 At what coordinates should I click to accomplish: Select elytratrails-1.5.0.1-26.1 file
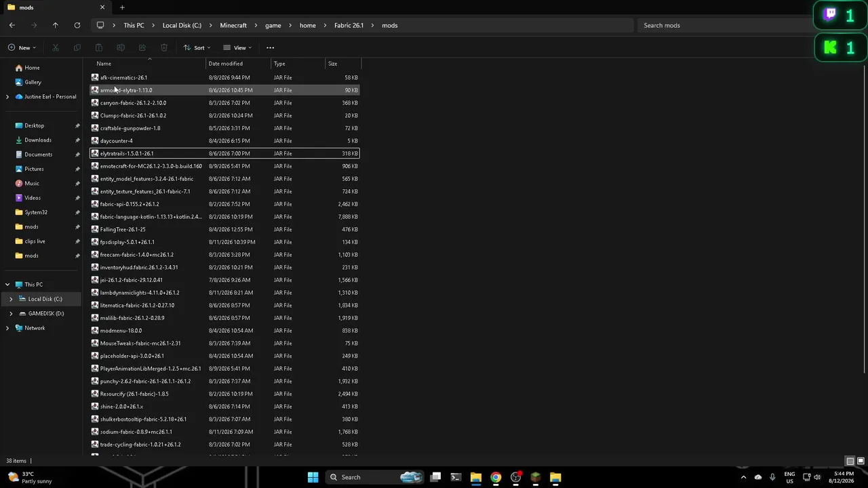tap(224, 153)
